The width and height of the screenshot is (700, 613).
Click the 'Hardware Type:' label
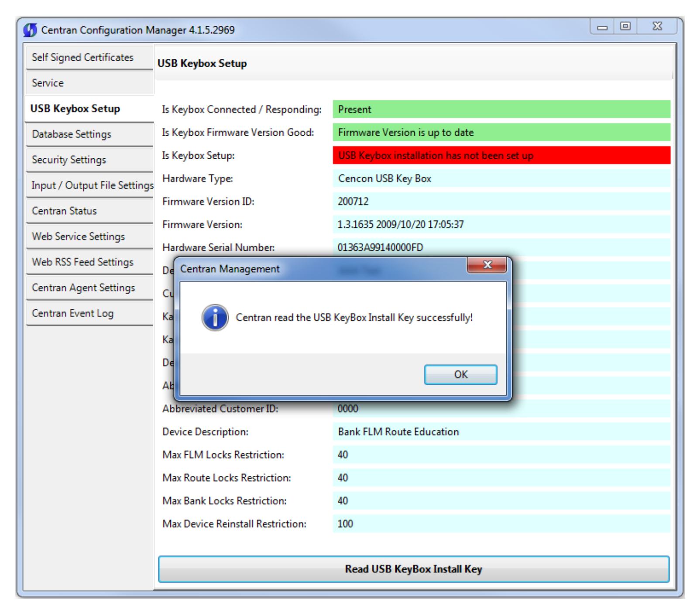tap(198, 178)
